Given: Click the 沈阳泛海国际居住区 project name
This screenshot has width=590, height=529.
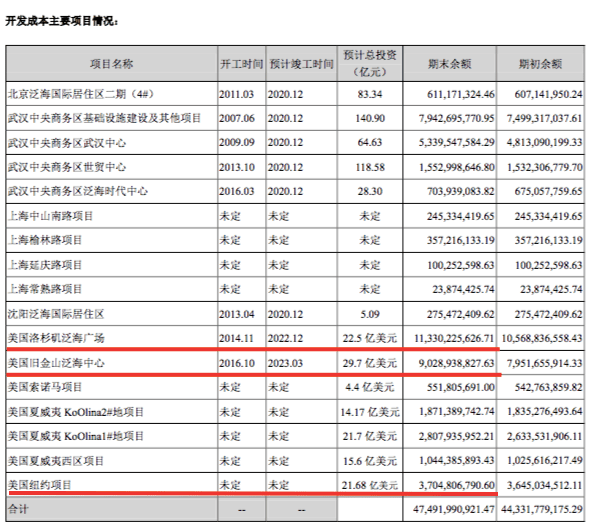Looking at the screenshot, I should [56, 314].
